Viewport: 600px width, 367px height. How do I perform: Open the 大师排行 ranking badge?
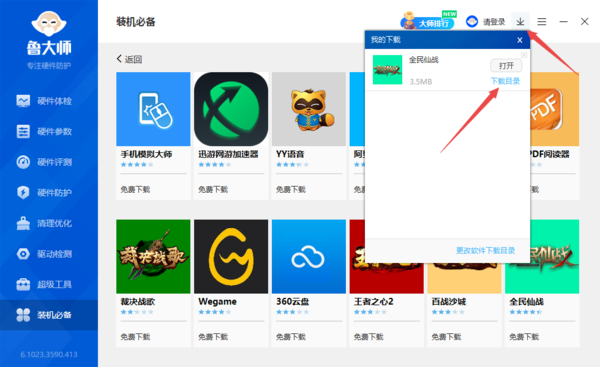tap(429, 21)
